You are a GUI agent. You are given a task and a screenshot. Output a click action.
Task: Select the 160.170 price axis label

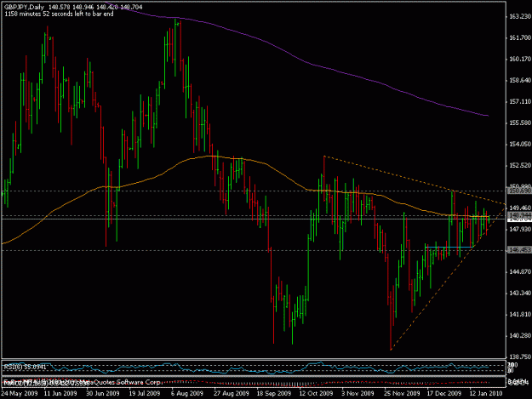click(520, 59)
